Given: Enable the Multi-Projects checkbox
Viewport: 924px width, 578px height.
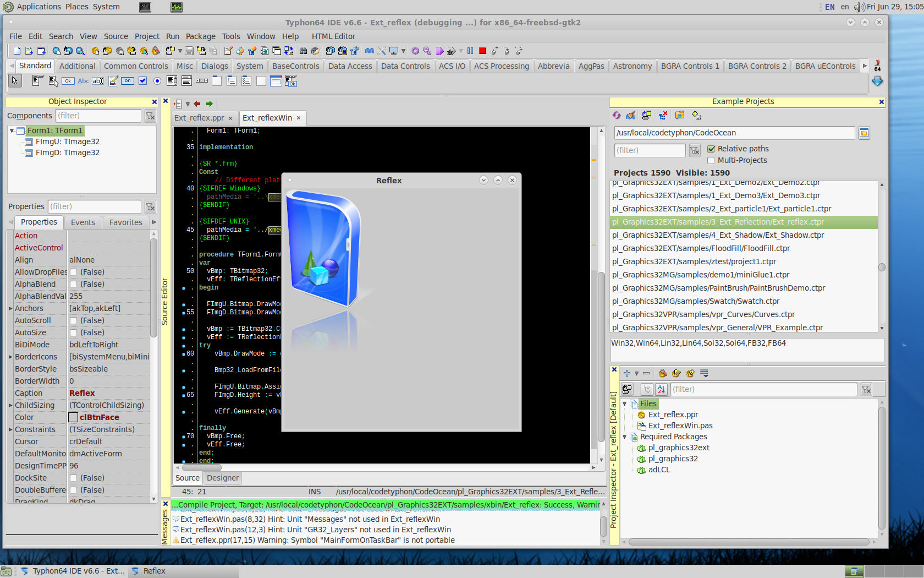Looking at the screenshot, I should 711,160.
